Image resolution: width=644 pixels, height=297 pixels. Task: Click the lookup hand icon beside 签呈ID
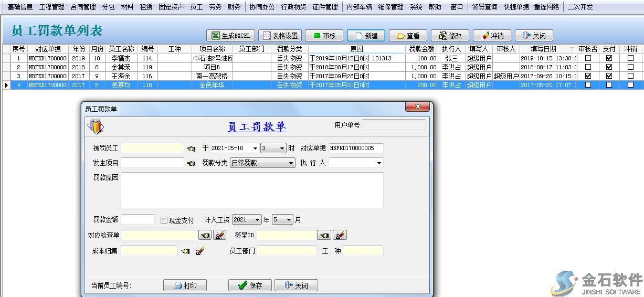coord(325,235)
